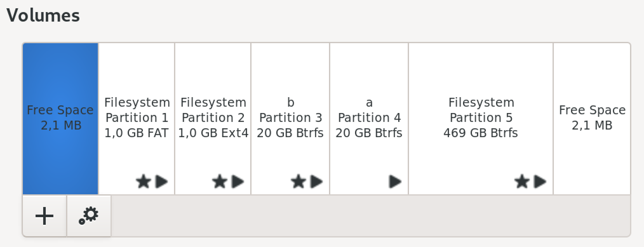Image resolution: width=644 pixels, height=247 pixels.
Task: Select Partition 5 469 GB Btrfs volume
Action: tap(481, 118)
